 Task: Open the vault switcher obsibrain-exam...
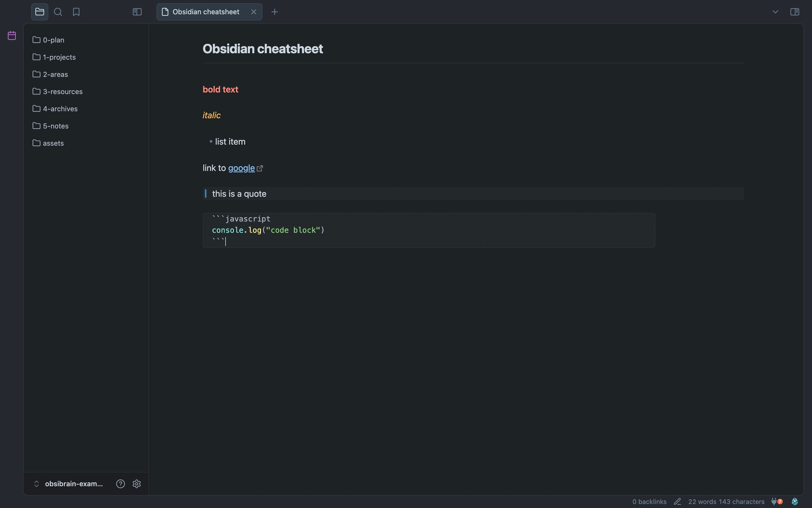73,484
